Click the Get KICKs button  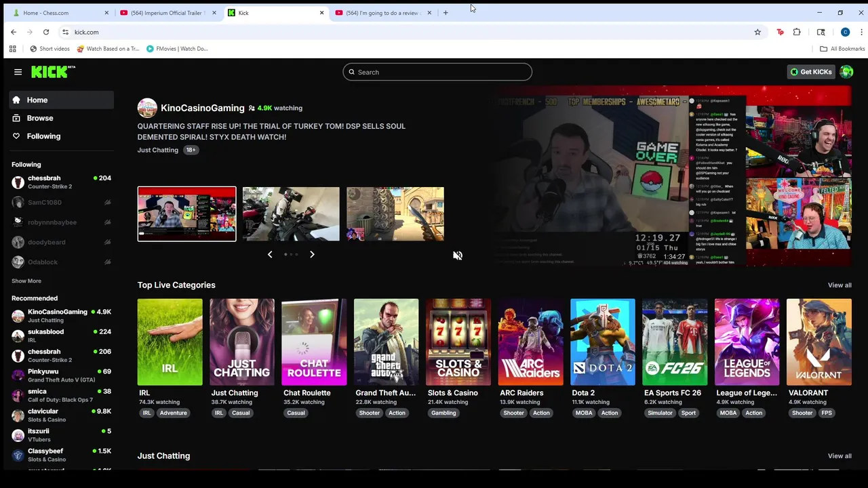click(x=811, y=72)
